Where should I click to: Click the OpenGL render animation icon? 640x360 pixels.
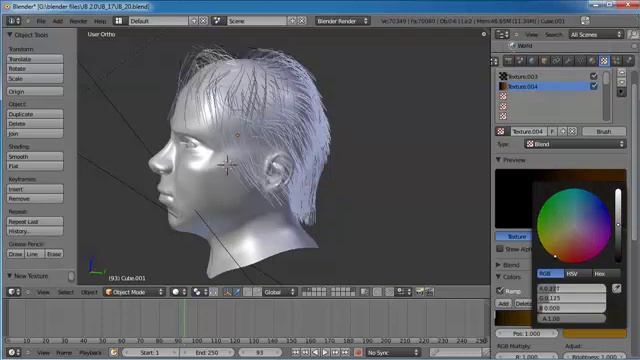[x=429, y=292]
